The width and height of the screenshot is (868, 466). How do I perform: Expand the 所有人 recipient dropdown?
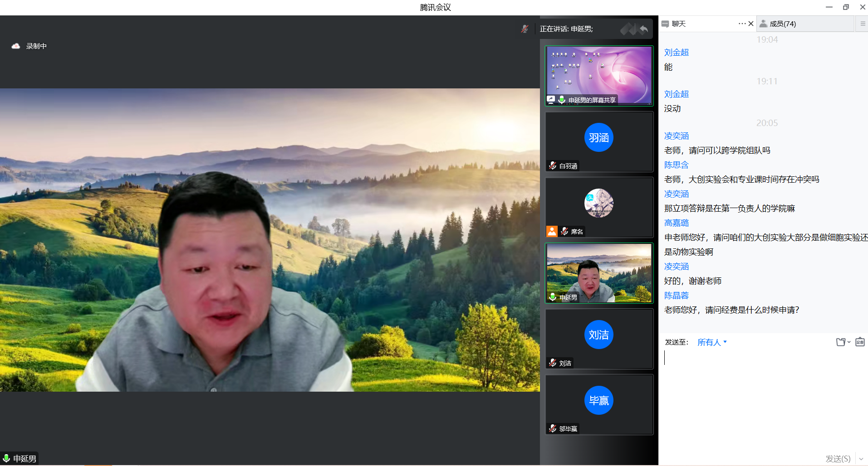[x=712, y=342]
